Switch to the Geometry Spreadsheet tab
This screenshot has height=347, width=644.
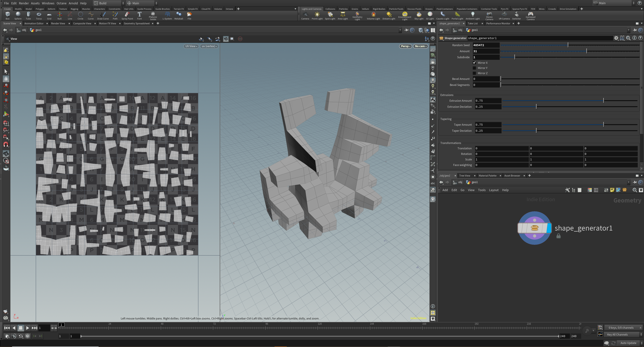(137, 23)
